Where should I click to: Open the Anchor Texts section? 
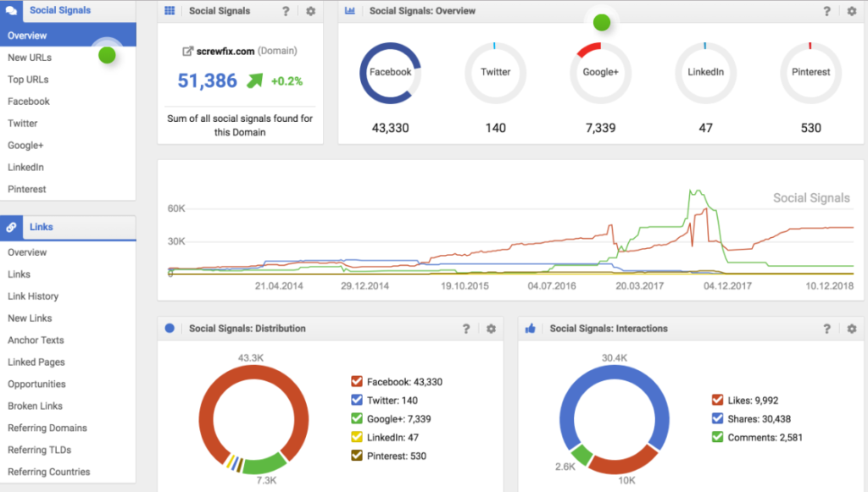(x=36, y=340)
